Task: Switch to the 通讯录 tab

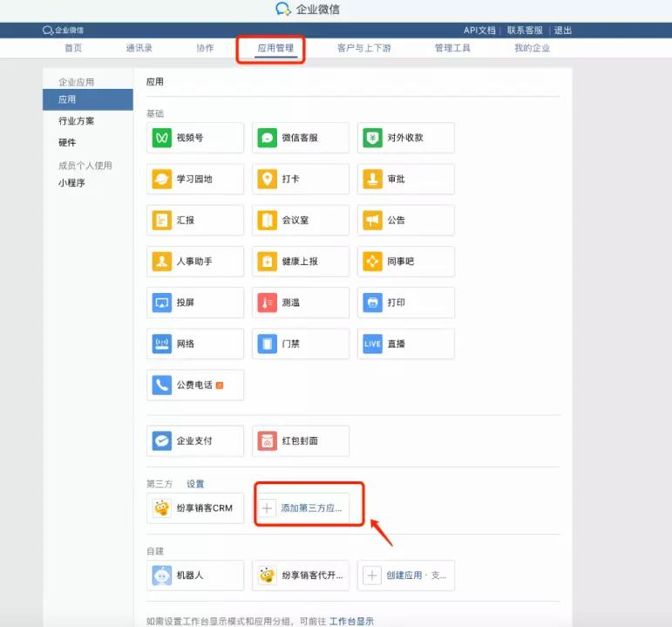Action: tap(139, 48)
